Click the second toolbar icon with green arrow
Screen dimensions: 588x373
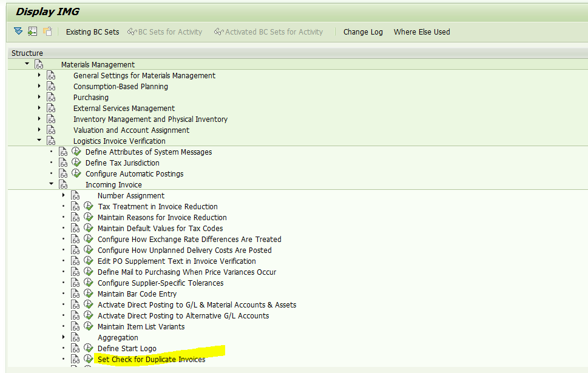(x=32, y=32)
